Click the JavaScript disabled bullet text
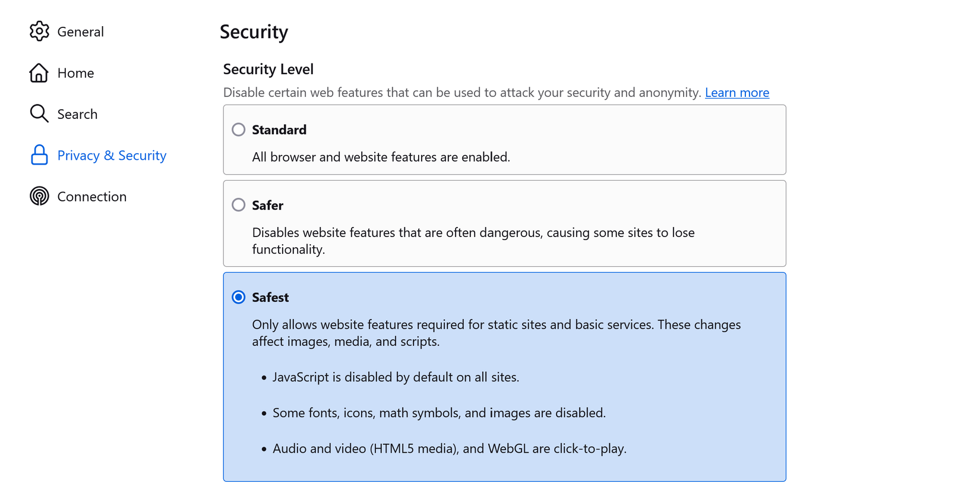This screenshot has height=486, width=980. point(396,377)
